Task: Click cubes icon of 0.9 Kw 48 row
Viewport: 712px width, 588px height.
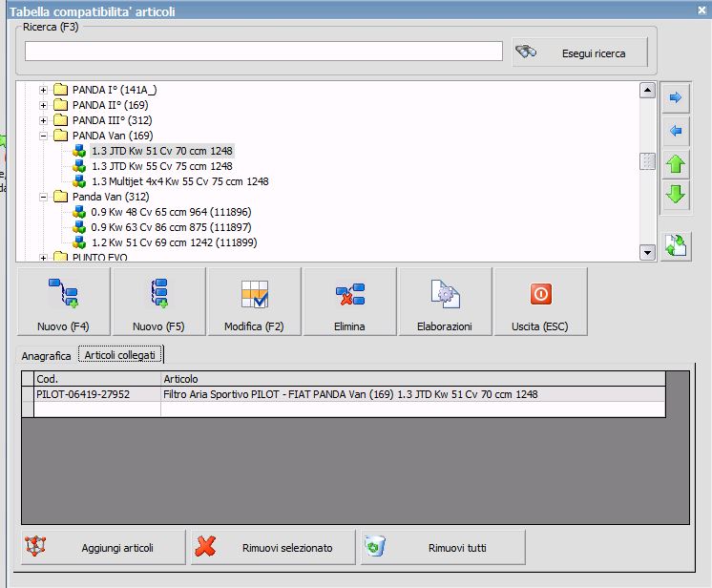Action: click(x=79, y=212)
